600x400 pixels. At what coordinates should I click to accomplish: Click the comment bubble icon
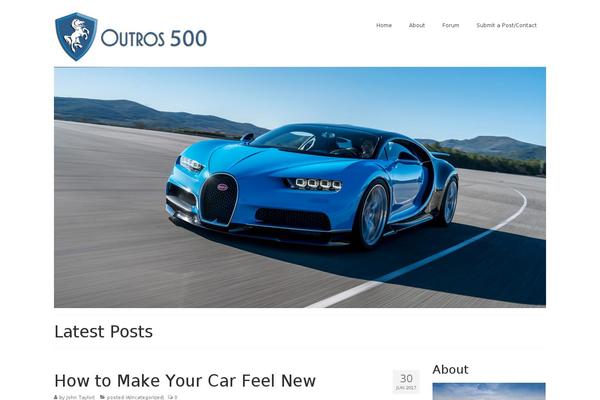coord(170,397)
